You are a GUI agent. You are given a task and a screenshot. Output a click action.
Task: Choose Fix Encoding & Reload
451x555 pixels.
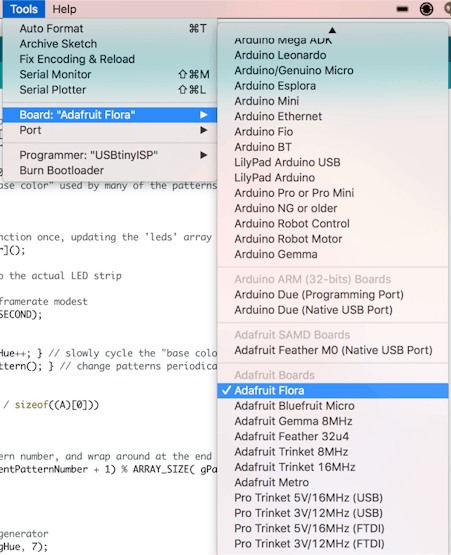pos(110,59)
